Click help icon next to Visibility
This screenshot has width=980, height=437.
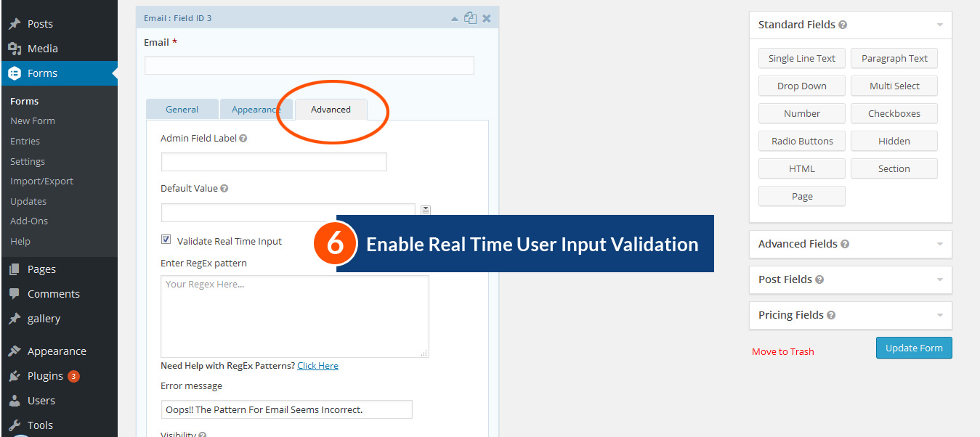(203, 435)
